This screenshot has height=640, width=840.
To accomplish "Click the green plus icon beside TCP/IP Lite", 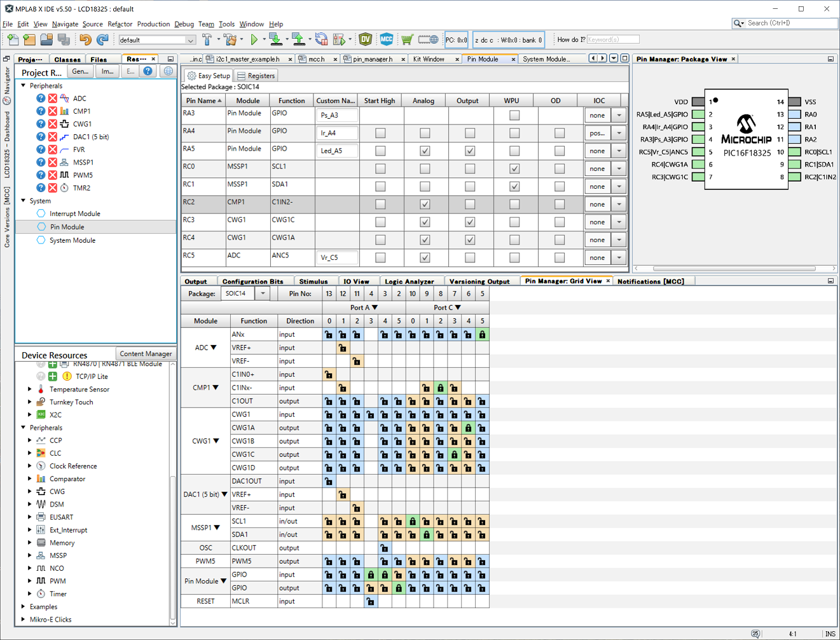I will [53, 376].
